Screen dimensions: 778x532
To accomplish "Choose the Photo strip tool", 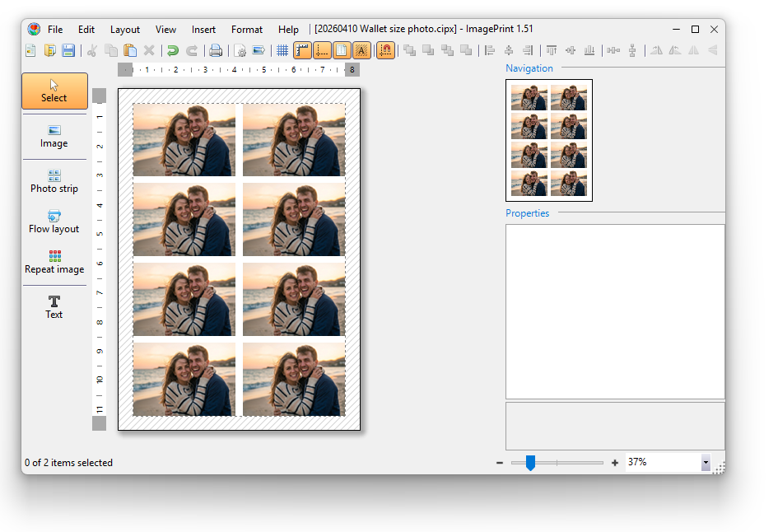I will coord(54,180).
